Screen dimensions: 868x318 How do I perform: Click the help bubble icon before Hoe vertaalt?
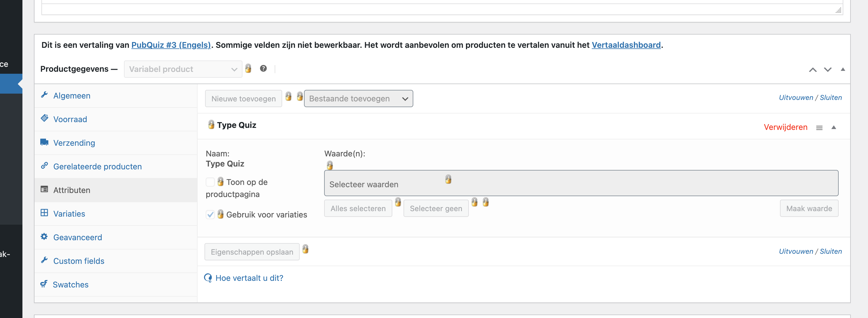(208, 278)
